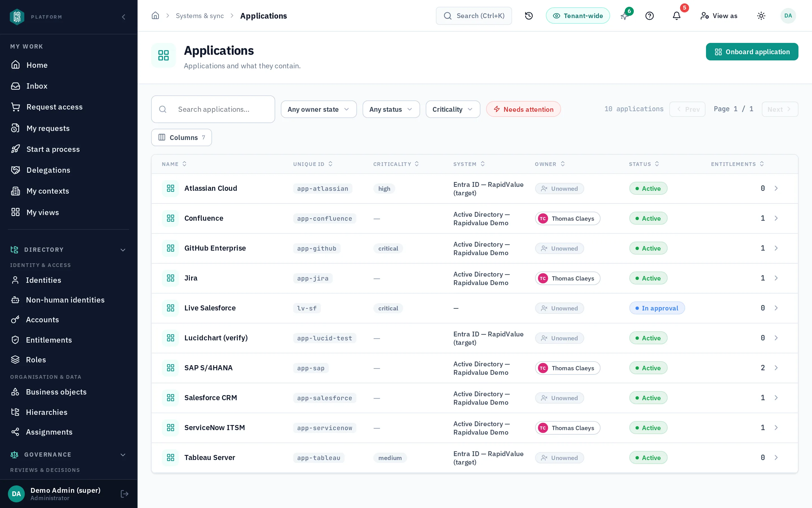The image size is (812, 508).
Task: Open the notifications bell
Action: [677, 16]
